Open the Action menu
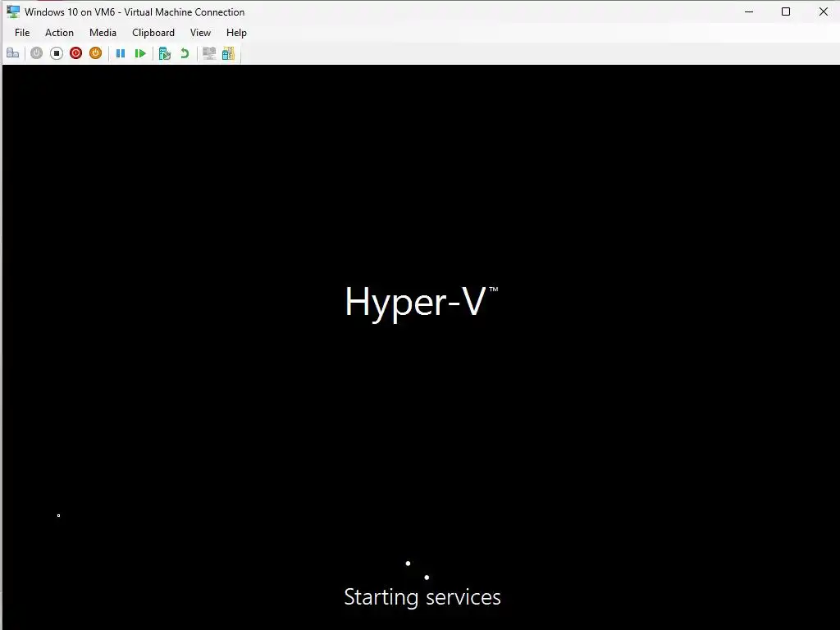 tap(59, 33)
